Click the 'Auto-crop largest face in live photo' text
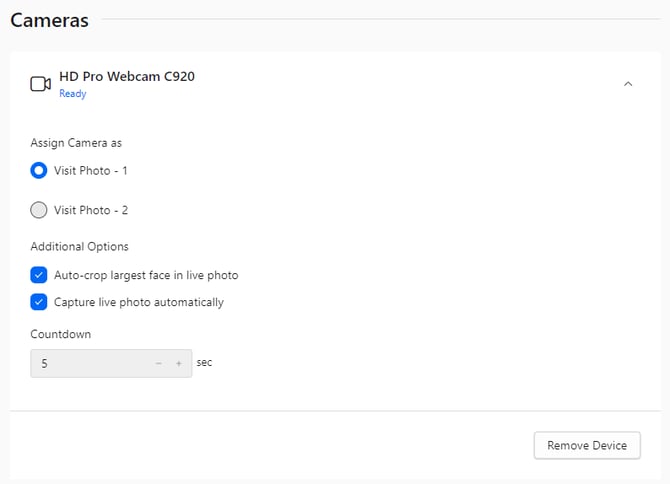 coord(146,275)
